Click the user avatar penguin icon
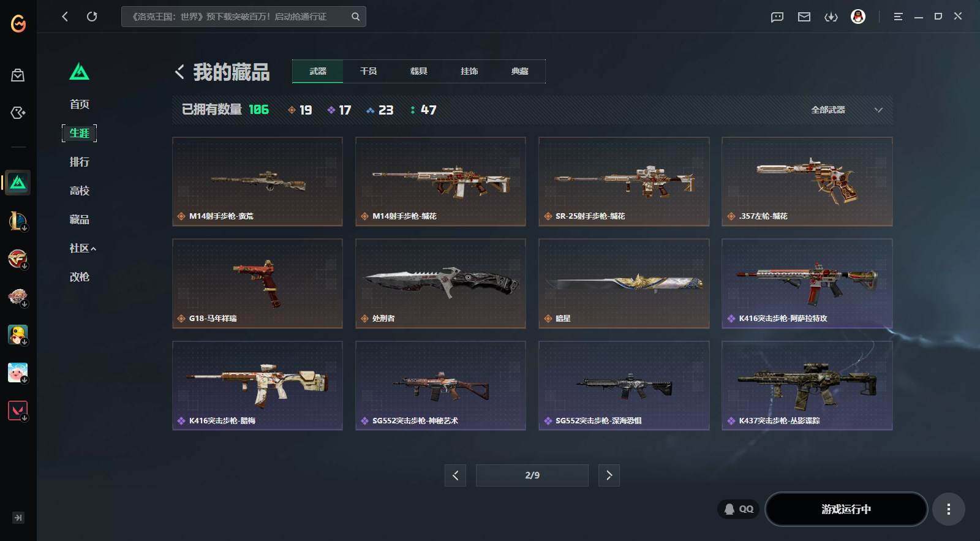 [858, 17]
